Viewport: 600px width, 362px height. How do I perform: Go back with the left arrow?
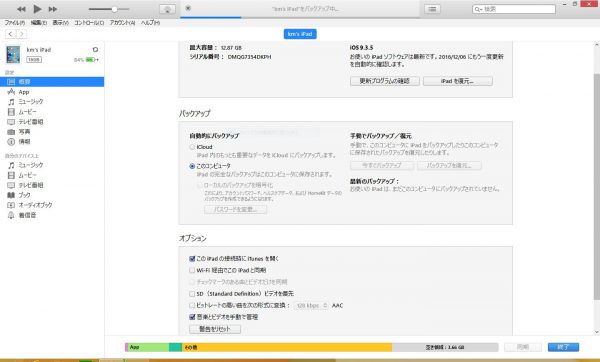[x=10, y=34]
